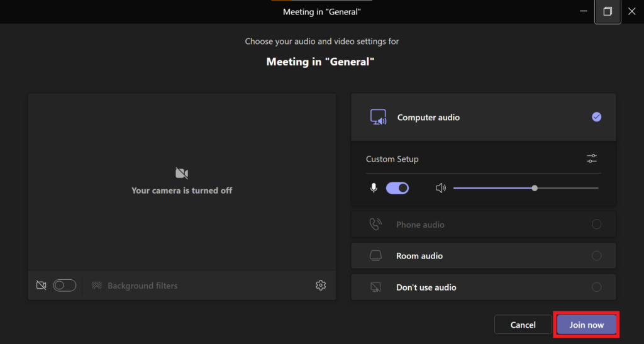Click the Cancel button

523,325
